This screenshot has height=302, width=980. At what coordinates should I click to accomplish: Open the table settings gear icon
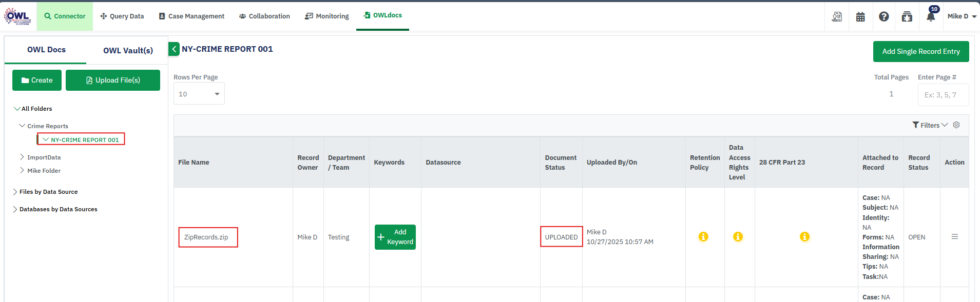[956, 125]
